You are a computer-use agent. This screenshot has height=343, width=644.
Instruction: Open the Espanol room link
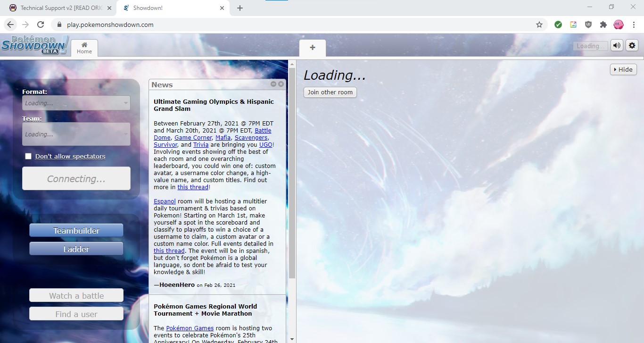pos(165,201)
